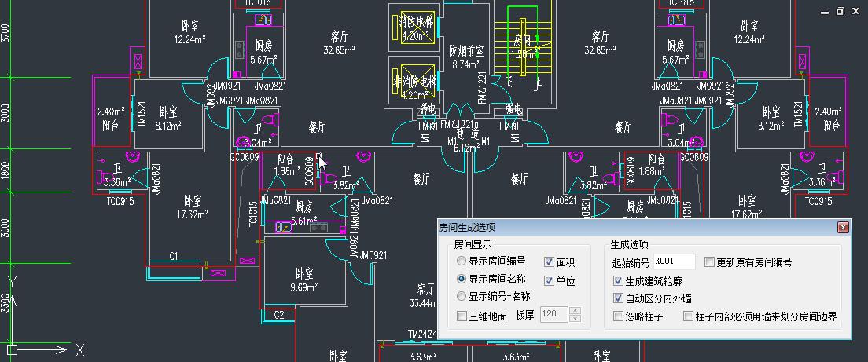Minimize the drawing window
Viewport: 868px width, 362px height.
(826, 12)
